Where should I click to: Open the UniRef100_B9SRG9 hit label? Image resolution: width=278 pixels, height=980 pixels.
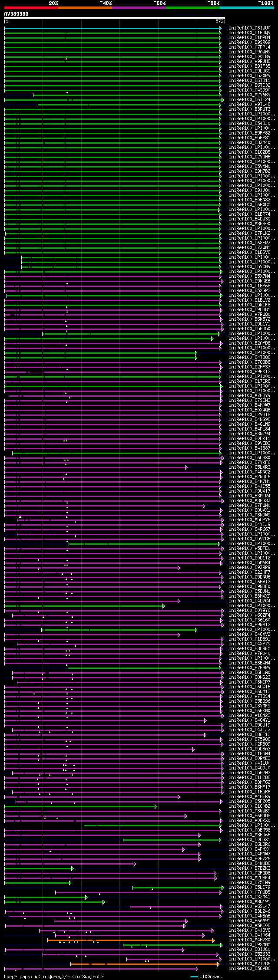pos(249,43)
